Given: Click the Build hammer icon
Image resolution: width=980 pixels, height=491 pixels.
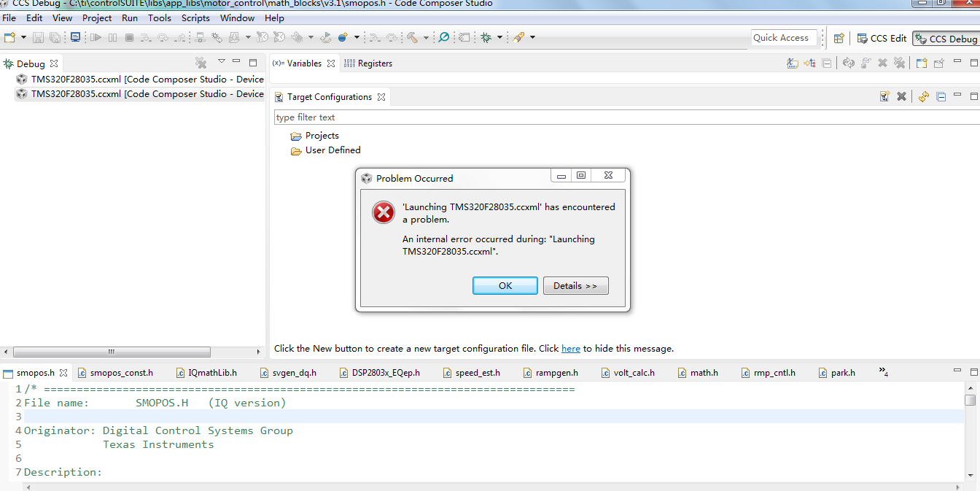Looking at the screenshot, I should pyautogui.click(x=411, y=37).
